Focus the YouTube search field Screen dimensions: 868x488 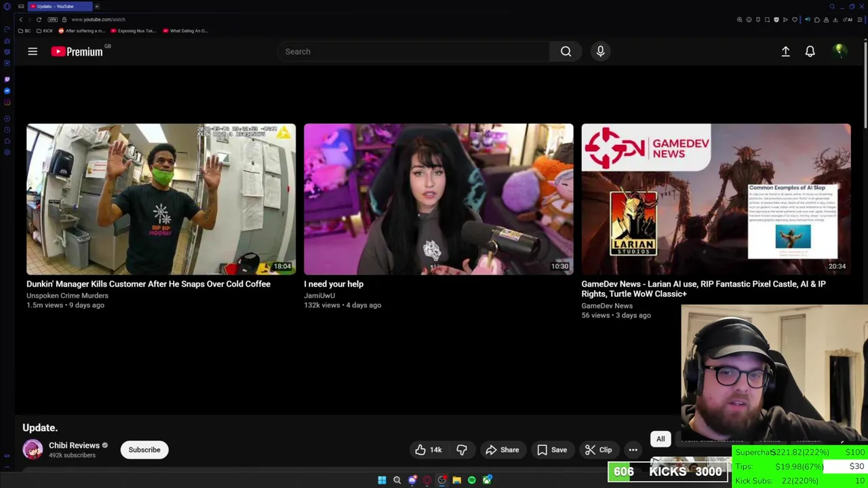[414, 52]
